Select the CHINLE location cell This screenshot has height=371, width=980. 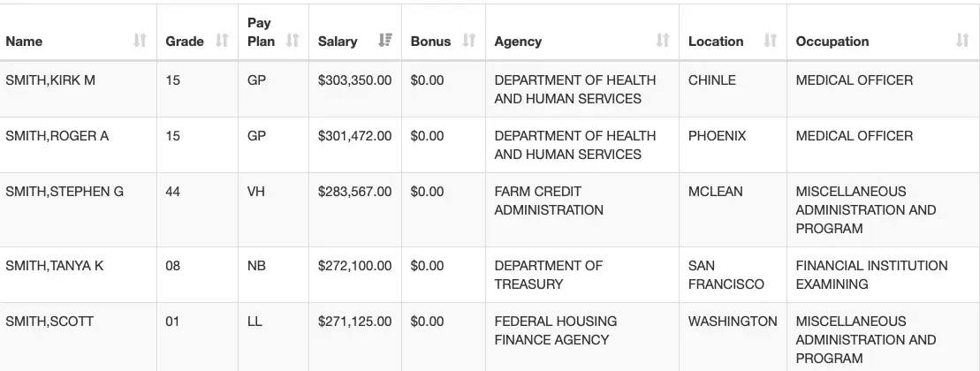point(711,80)
